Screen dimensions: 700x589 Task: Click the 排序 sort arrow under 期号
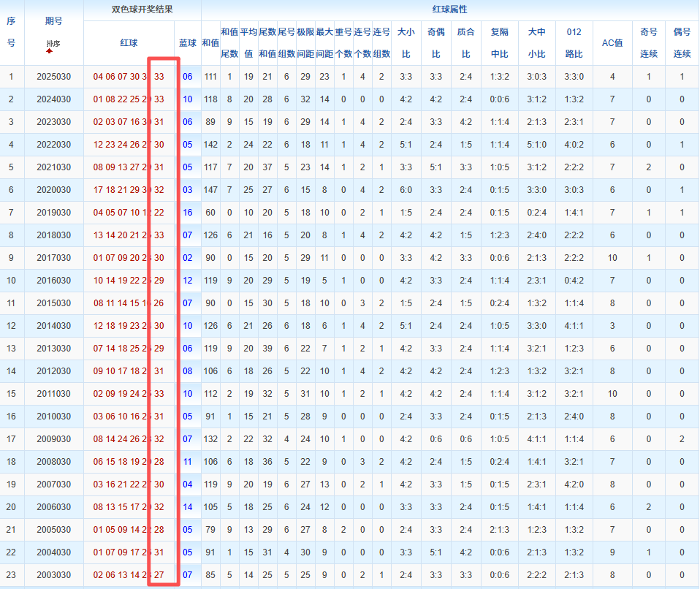[50, 50]
